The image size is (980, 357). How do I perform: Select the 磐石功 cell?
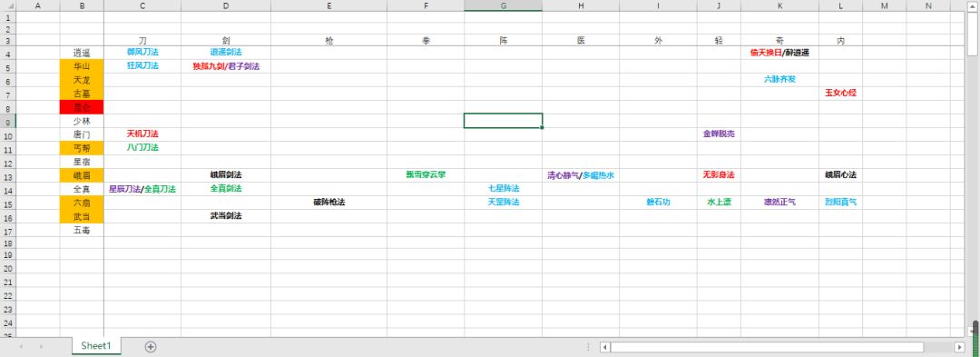click(658, 202)
